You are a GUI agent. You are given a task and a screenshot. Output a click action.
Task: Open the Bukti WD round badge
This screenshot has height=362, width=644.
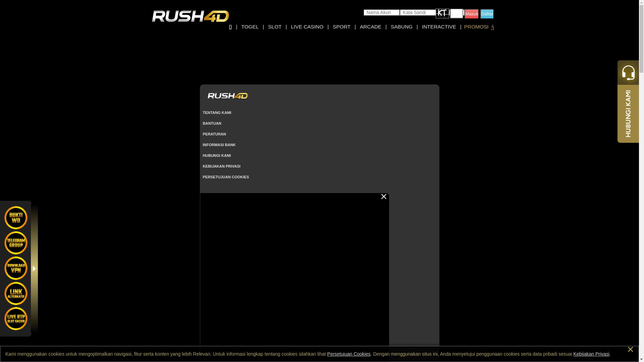(16, 218)
